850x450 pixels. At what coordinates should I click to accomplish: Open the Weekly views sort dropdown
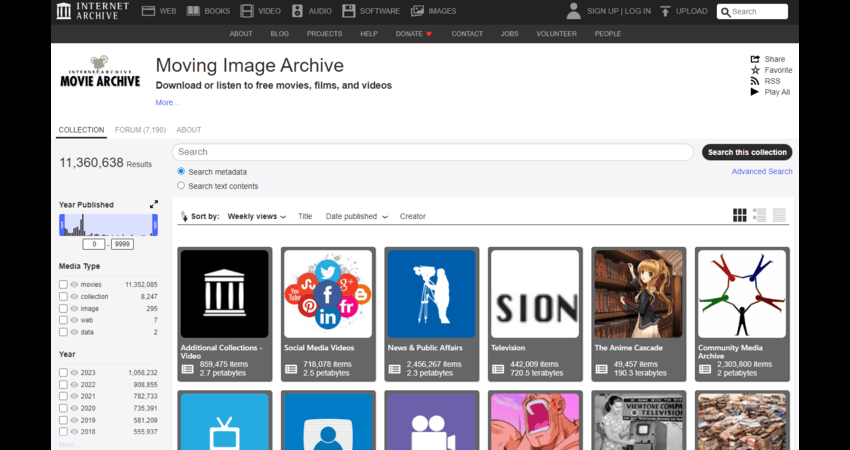(x=256, y=216)
